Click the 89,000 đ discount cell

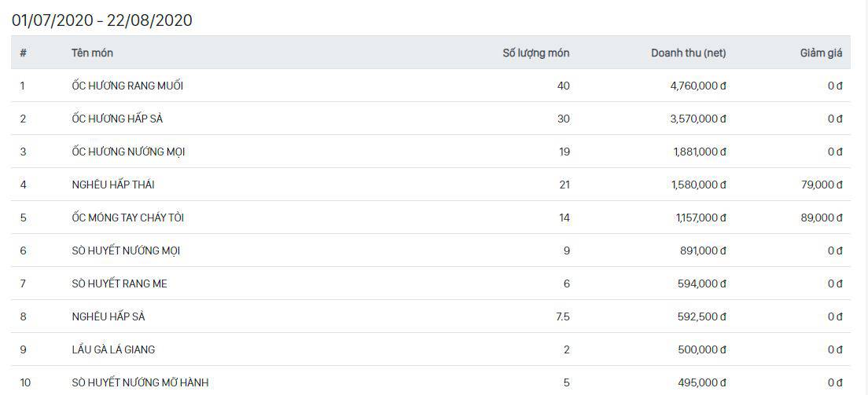point(822,218)
